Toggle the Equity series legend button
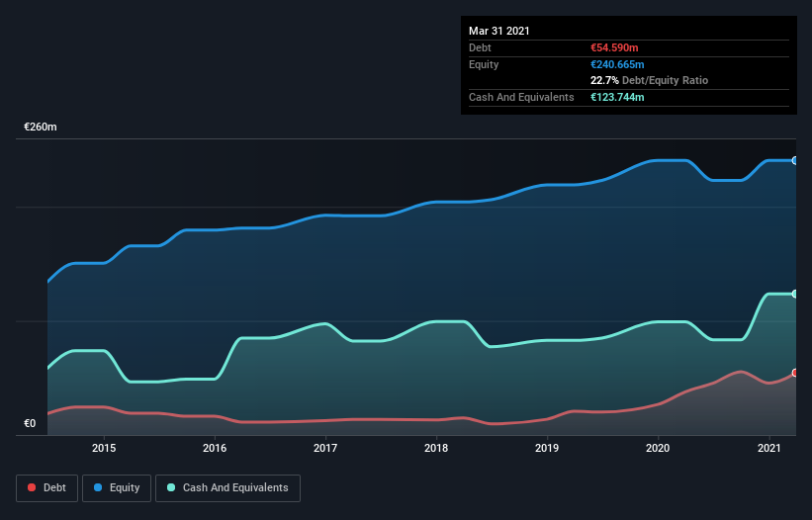Viewport: 812px width, 520px height. point(117,488)
